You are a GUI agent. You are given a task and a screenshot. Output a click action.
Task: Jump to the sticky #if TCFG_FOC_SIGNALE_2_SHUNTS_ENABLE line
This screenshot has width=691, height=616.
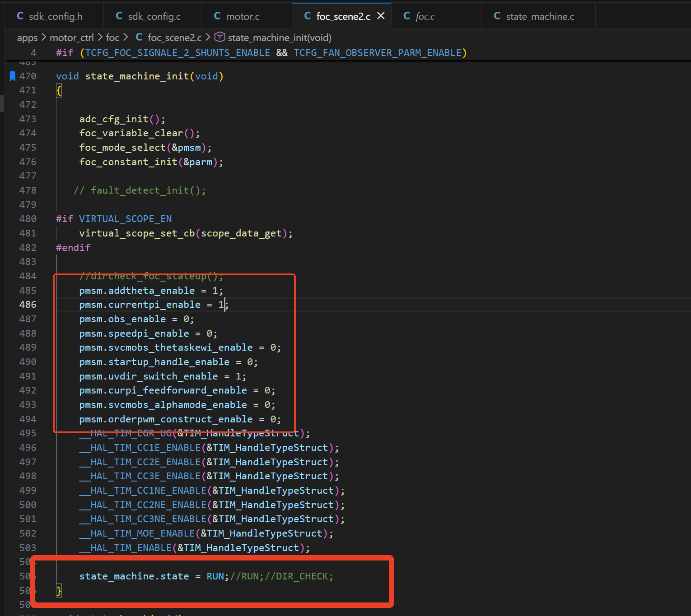click(x=261, y=53)
